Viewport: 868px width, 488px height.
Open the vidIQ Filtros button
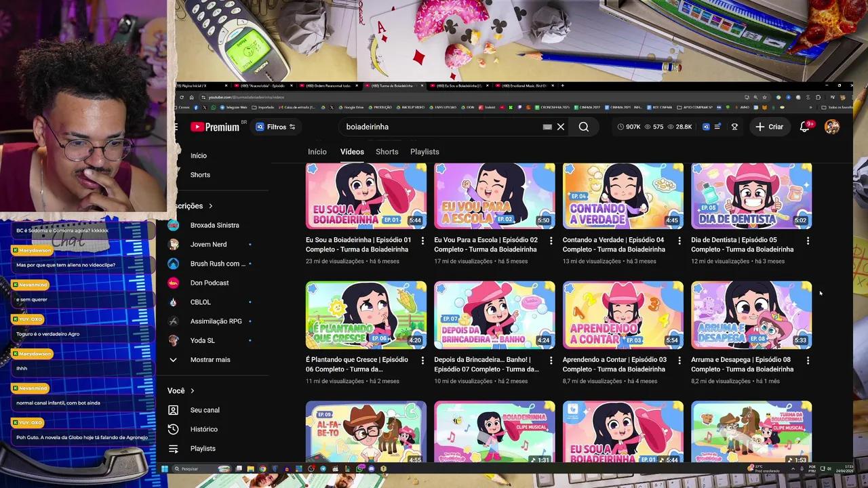[x=275, y=127]
